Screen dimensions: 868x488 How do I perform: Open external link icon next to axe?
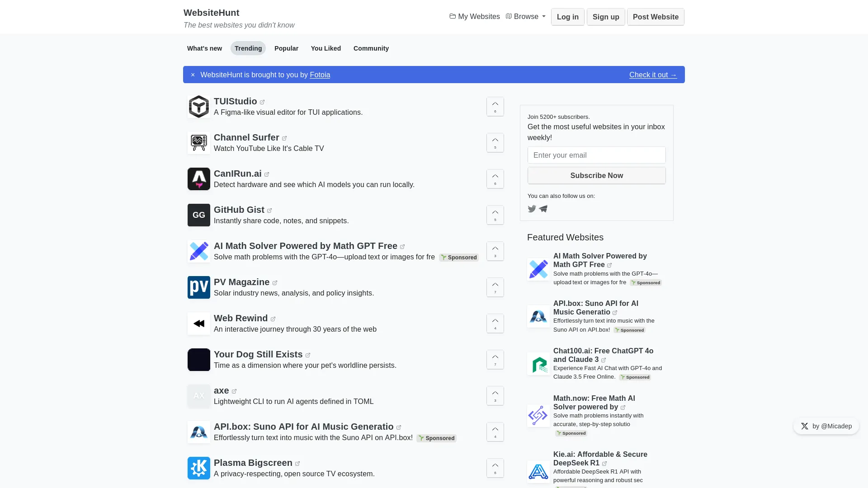(x=234, y=391)
